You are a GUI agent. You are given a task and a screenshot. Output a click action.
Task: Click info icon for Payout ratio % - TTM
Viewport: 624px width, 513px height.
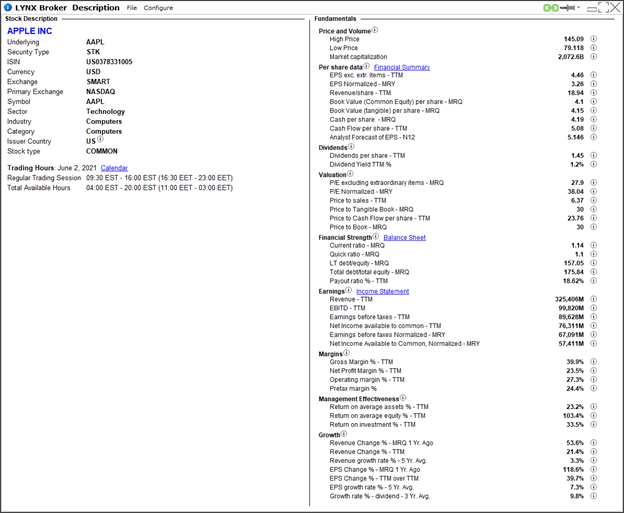coord(593,281)
